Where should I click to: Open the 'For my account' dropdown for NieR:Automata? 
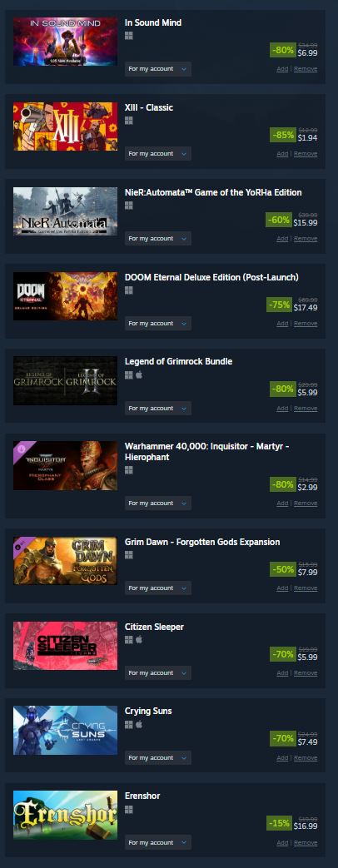(x=158, y=239)
